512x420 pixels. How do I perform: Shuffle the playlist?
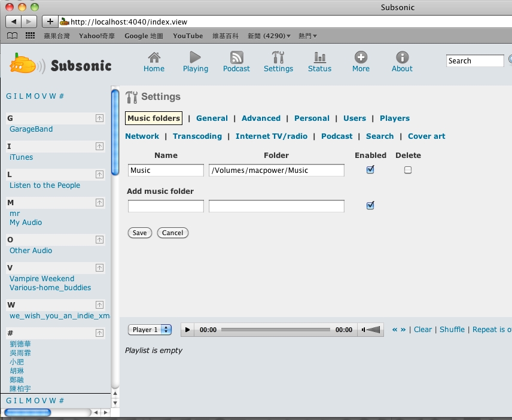point(452,330)
